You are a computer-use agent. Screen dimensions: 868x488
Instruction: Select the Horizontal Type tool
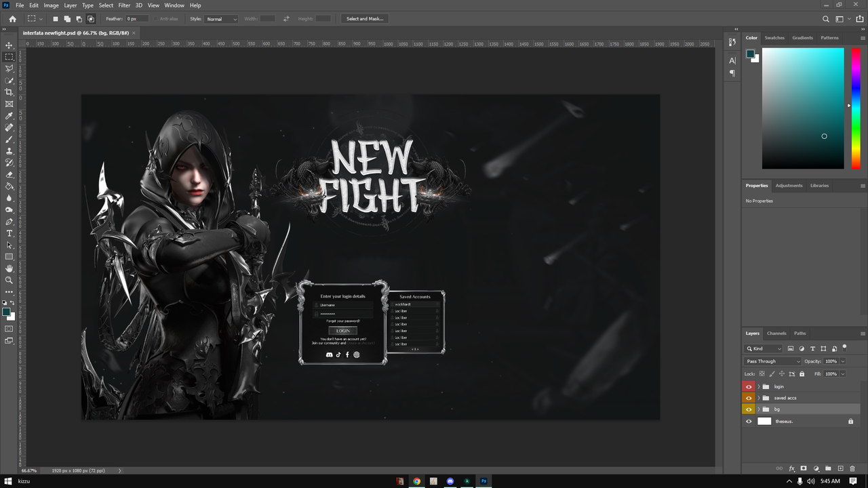click(x=9, y=233)
